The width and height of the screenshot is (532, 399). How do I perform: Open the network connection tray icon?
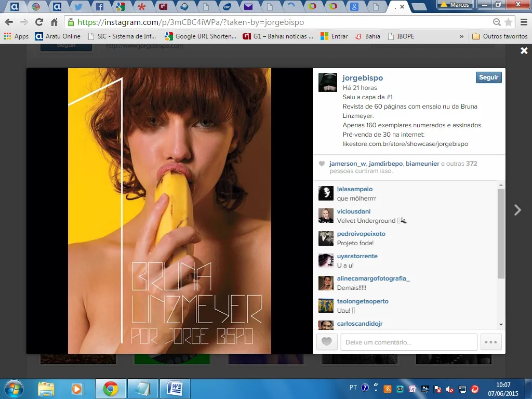pyautogui.click(x=462, y=389)
